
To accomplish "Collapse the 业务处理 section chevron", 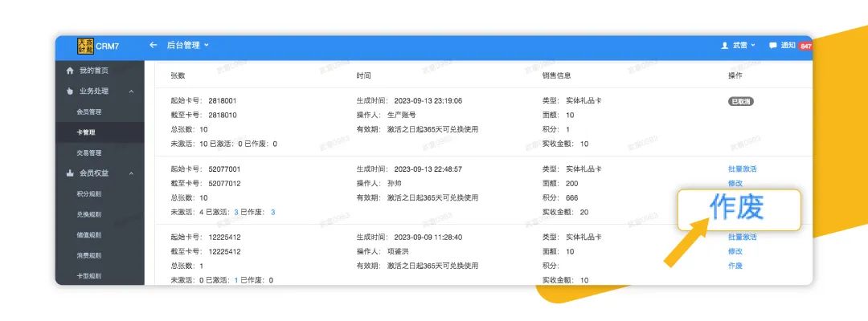I will [x=131, y=91].
